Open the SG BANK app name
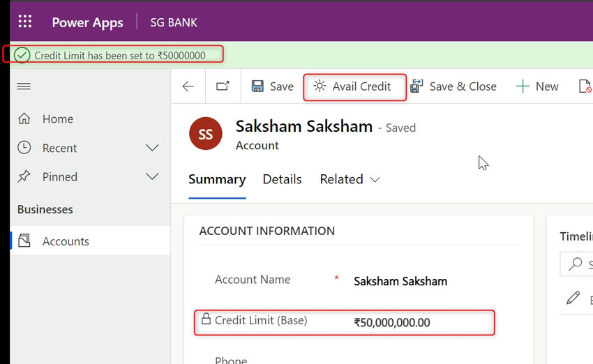 [x=174, y=22]
